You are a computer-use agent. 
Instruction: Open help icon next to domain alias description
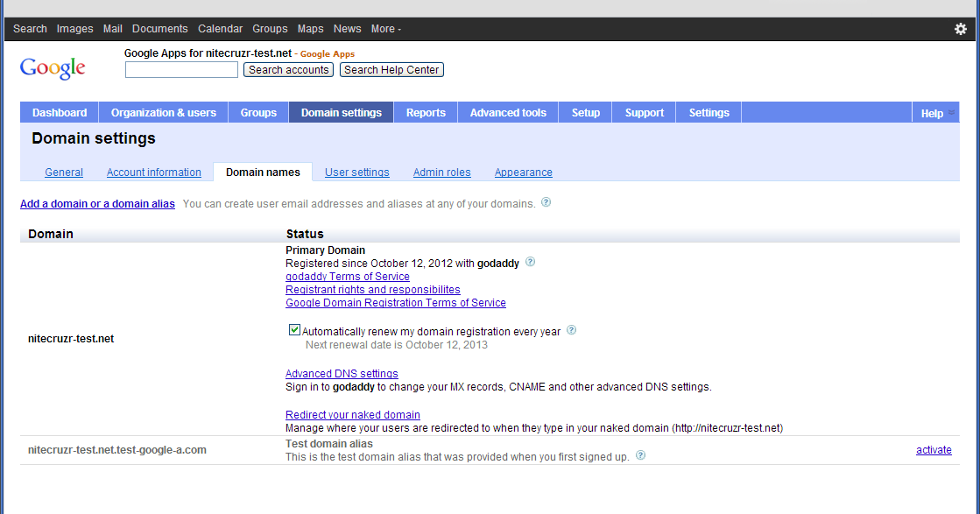(x=546, y=202)
